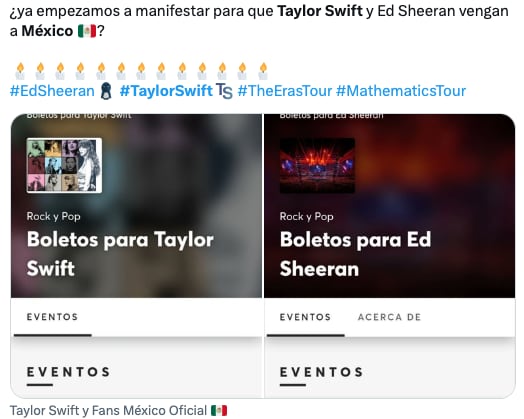The image size is (524, 419).
Task: Click Rock y Pop label above Taylor Swift
Action: click(53, 217)
